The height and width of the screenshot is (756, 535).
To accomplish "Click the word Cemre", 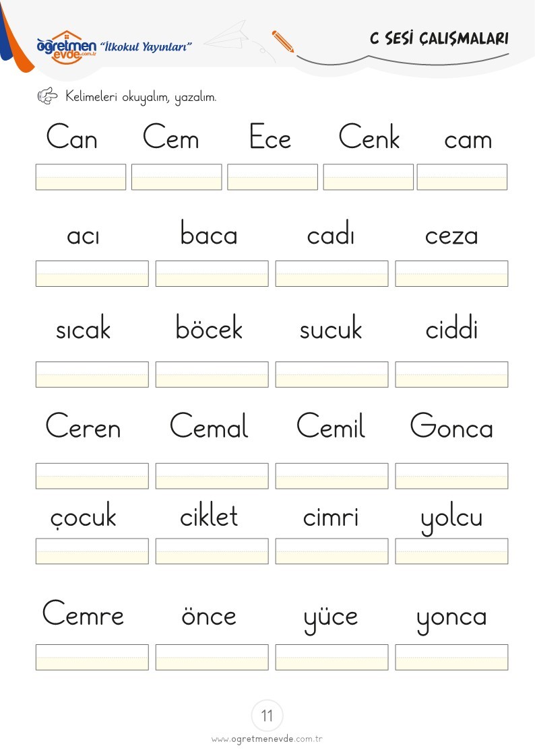I will point(83,613).
